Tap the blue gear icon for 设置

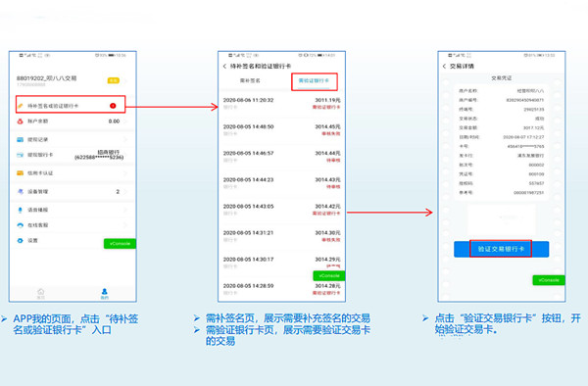coord(21,241)
